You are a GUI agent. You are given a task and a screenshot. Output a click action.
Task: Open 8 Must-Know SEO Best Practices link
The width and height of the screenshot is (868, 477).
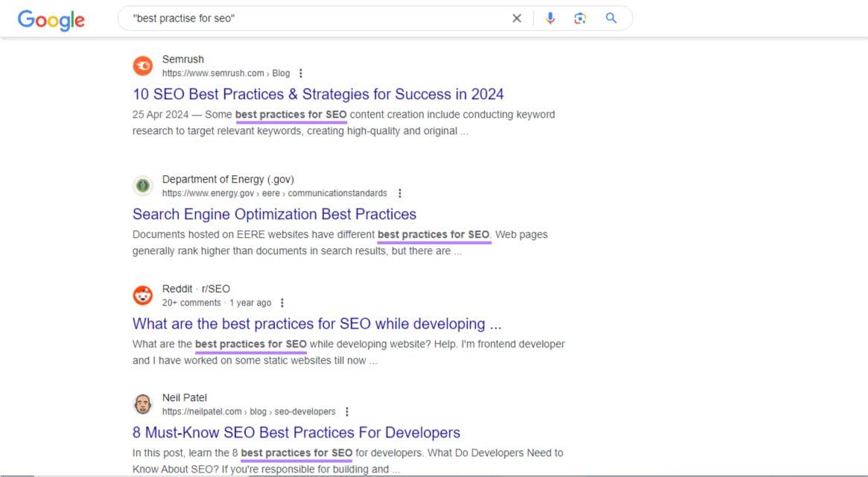tap(296, 433)
